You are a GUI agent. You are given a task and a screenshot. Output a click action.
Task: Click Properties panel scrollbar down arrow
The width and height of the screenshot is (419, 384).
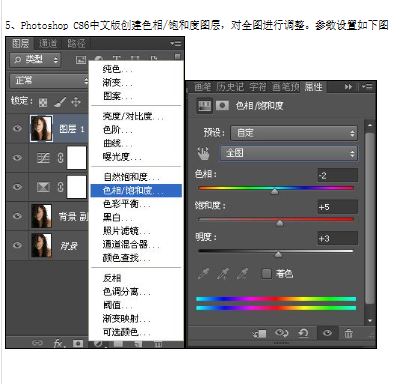click(x=370, y=320)
